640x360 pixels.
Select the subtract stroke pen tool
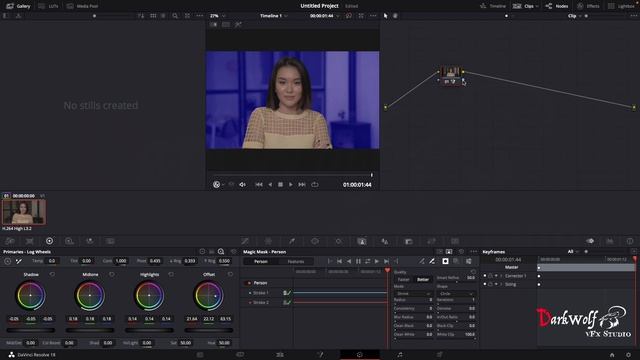pos(432,261)
